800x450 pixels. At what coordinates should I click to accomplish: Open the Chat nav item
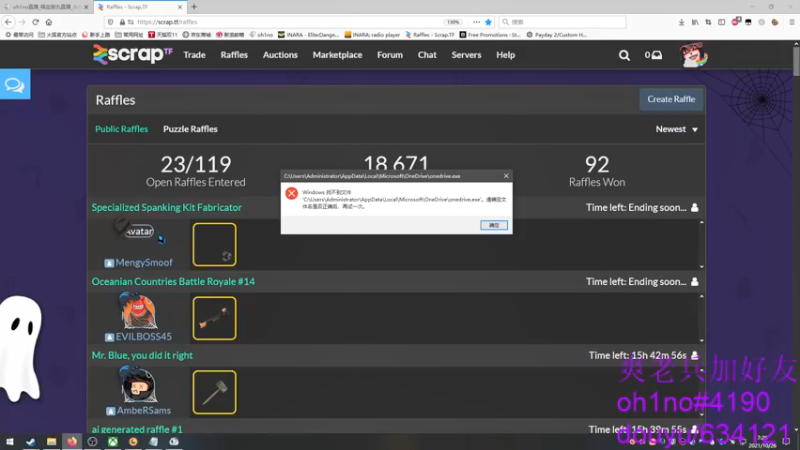tap(427, 55)
